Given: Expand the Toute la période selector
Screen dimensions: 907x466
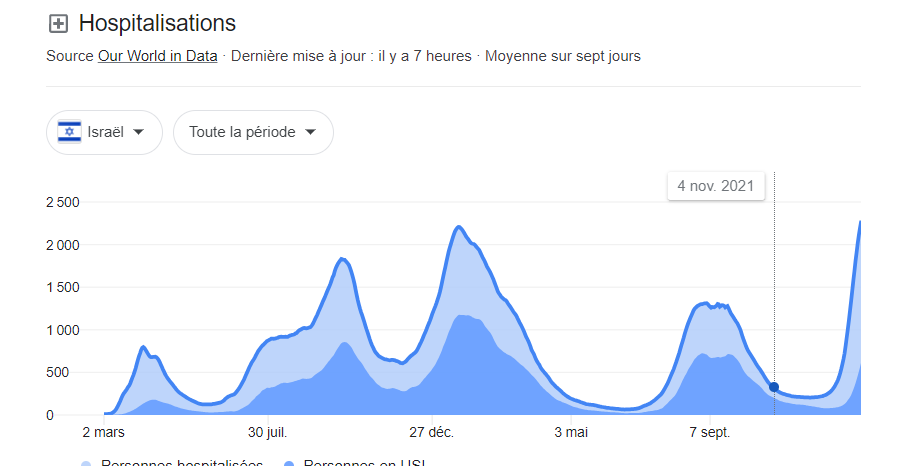Looking at the screenshot, I should point(253,132).
